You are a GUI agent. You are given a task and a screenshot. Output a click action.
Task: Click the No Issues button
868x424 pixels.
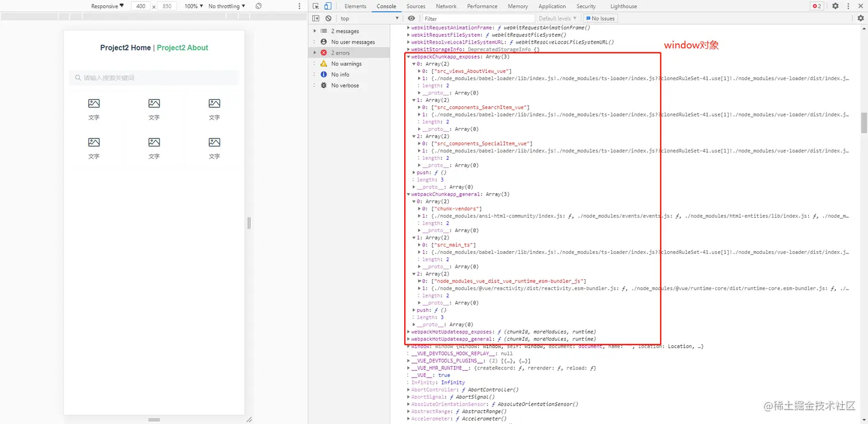tap(599, 18)
